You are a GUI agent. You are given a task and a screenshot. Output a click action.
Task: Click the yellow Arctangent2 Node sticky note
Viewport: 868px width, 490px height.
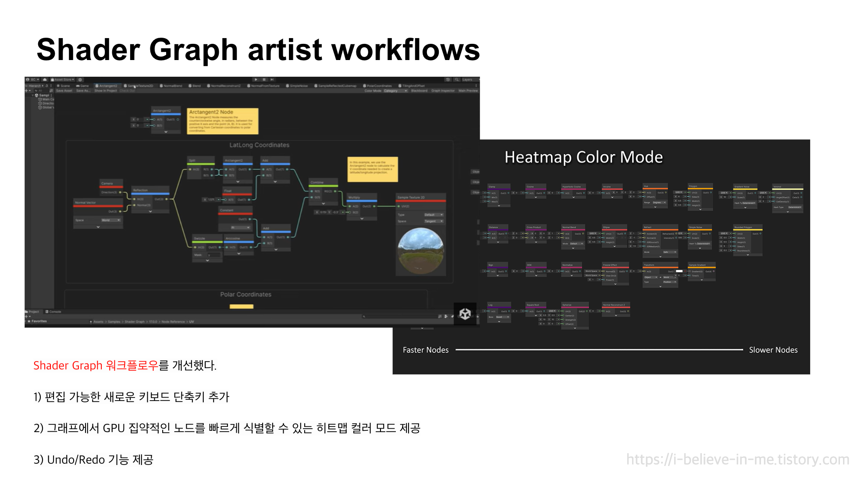(x=223, y=121)
